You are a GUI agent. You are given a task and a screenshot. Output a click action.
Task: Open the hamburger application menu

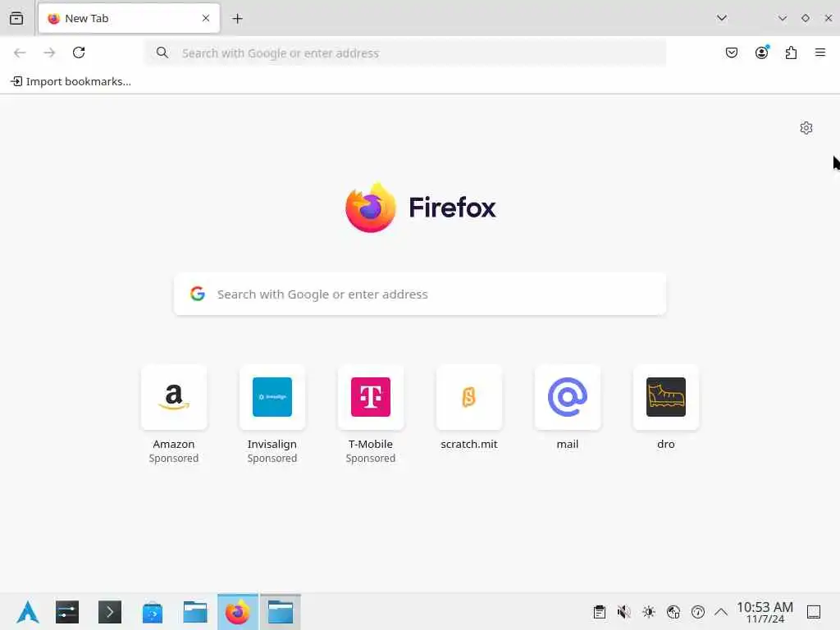click(820, 52)
